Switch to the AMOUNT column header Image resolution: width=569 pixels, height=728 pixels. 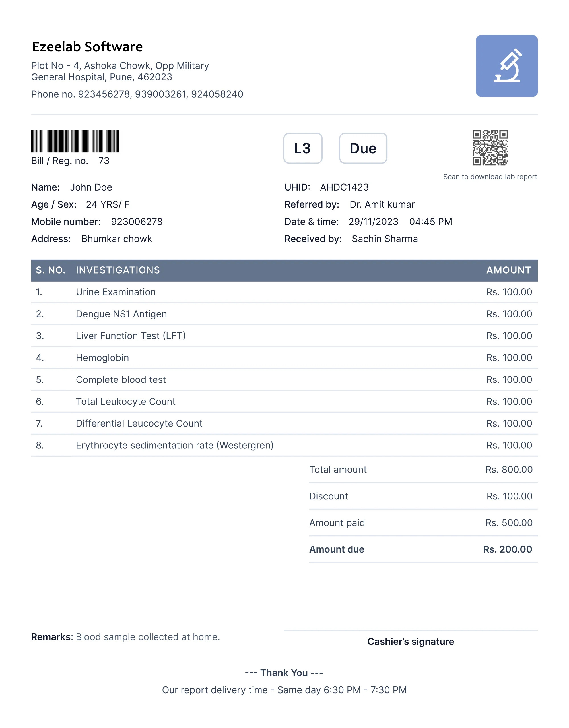click(x=509, y=270)
